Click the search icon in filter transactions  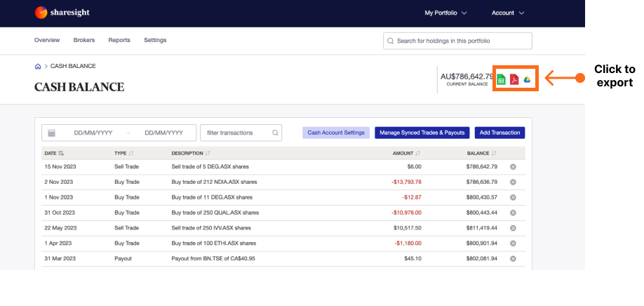[275, 133]
